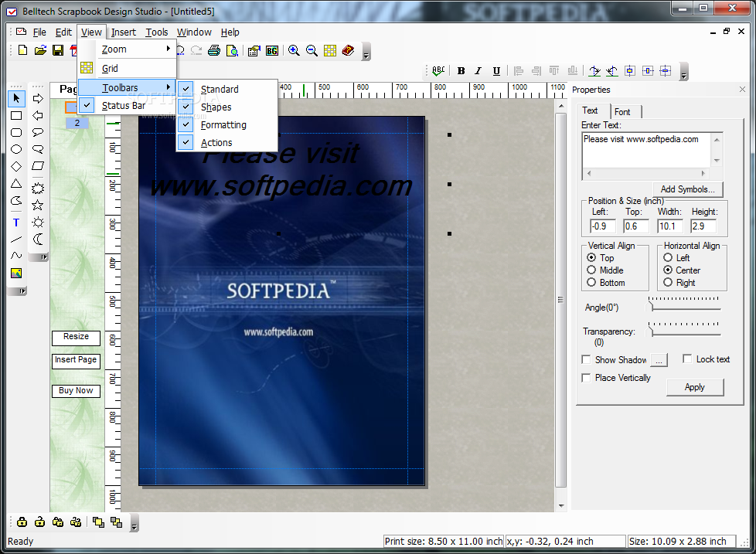
Task: Select the ellipse shape tool
Action: point(16,149)
